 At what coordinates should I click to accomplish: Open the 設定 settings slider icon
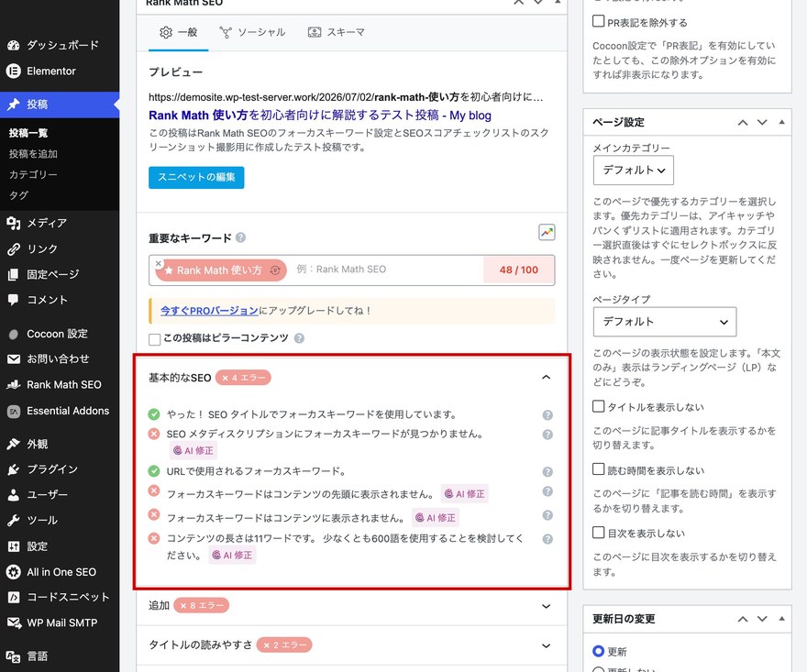[x=14, y=546]
